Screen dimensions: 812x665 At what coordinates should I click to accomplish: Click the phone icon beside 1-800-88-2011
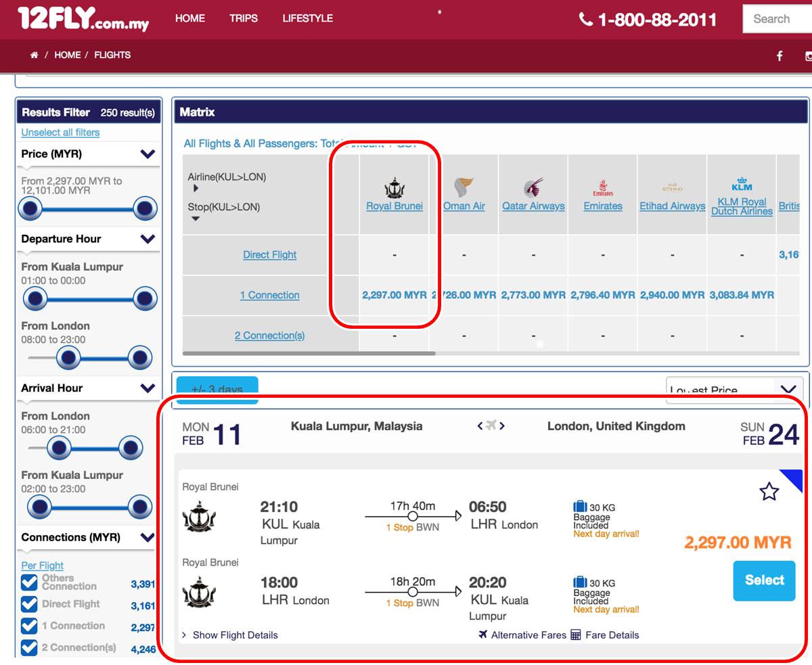[x=586, y=19]
